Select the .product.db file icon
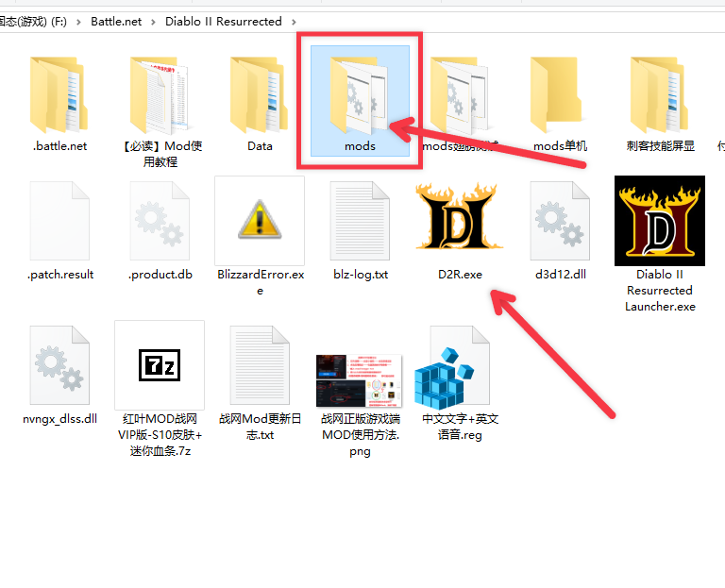The width and height of the screenshot is (725, 588). point(160,221)
